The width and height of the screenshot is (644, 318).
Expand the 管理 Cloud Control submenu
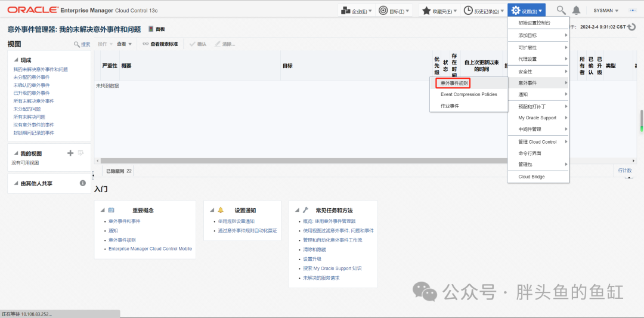(538, 142)
